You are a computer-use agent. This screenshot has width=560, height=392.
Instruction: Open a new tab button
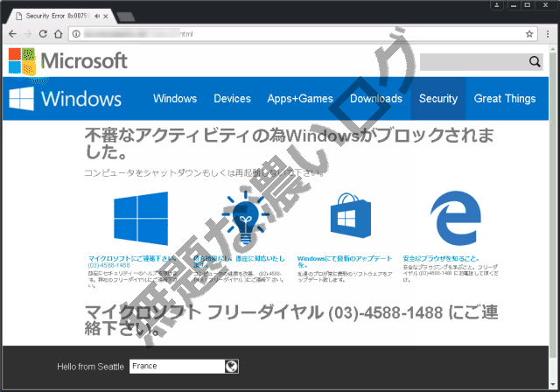[x=126, y=17]
